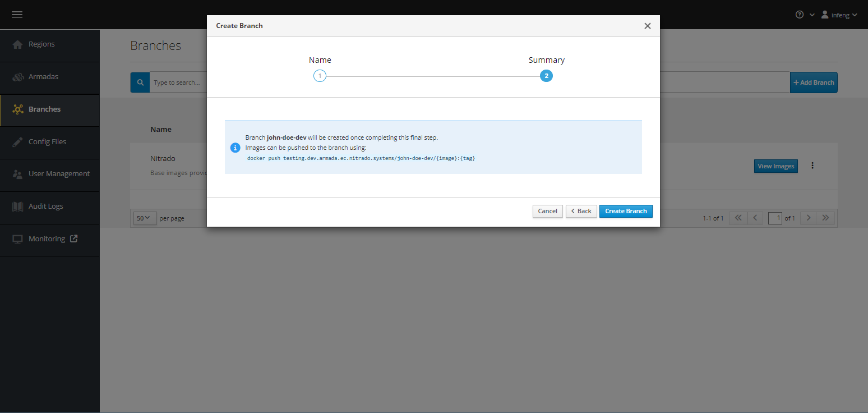Viewport: 868px width, 413px height.
Task: Open Armadas in the sidebar
Action: pyautogui.click(x=50, y=77)
